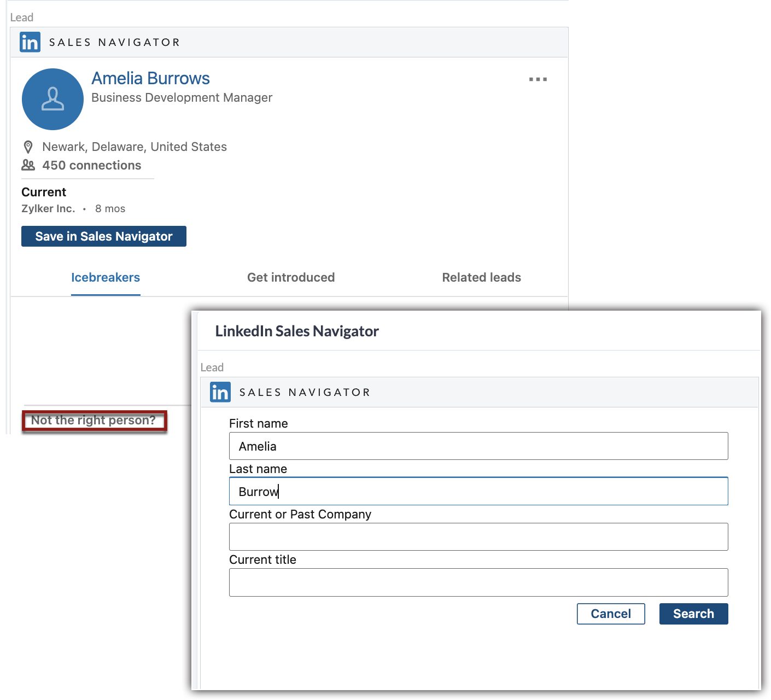Click the Zylker Inc. company text
Image resolution: width=771 pixels, height=700 pixels.
pyautogui.click(x=48, y=208)
